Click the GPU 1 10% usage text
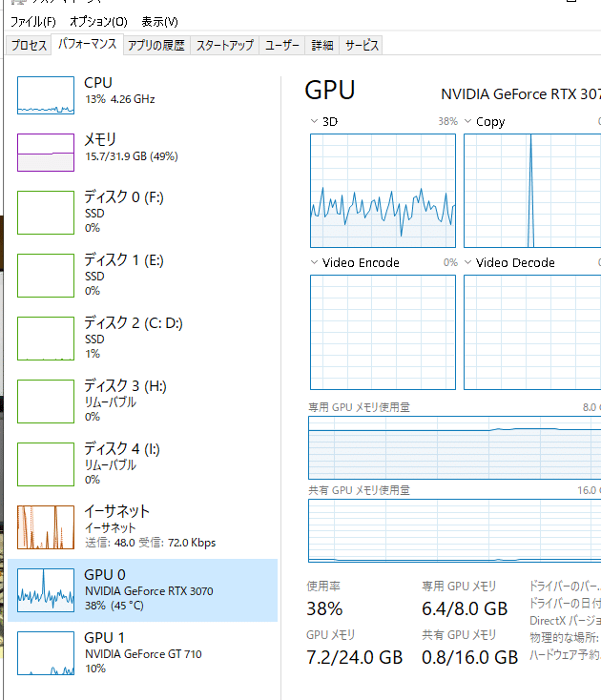The height and width of the screenshot is (700, 601). coord(95,669)
